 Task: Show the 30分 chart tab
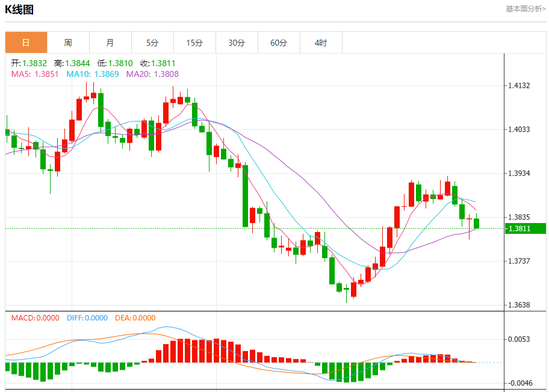coord(237,43)
